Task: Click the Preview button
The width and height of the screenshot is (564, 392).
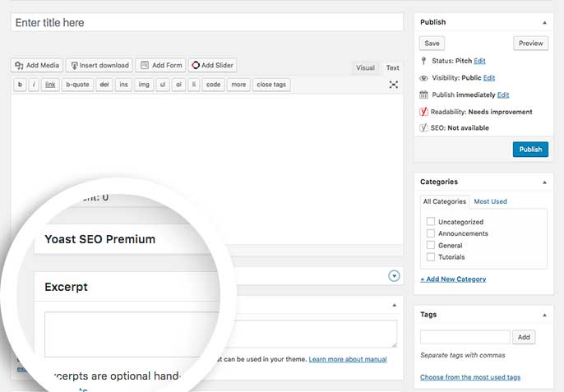Action: coord(530,44)
